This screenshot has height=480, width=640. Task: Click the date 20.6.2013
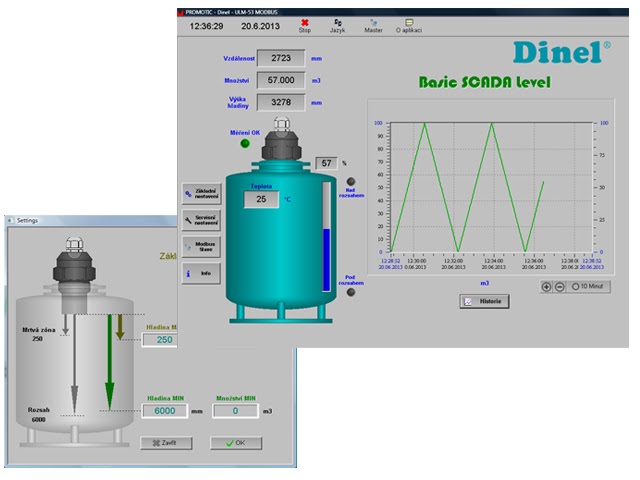[260, 26]
